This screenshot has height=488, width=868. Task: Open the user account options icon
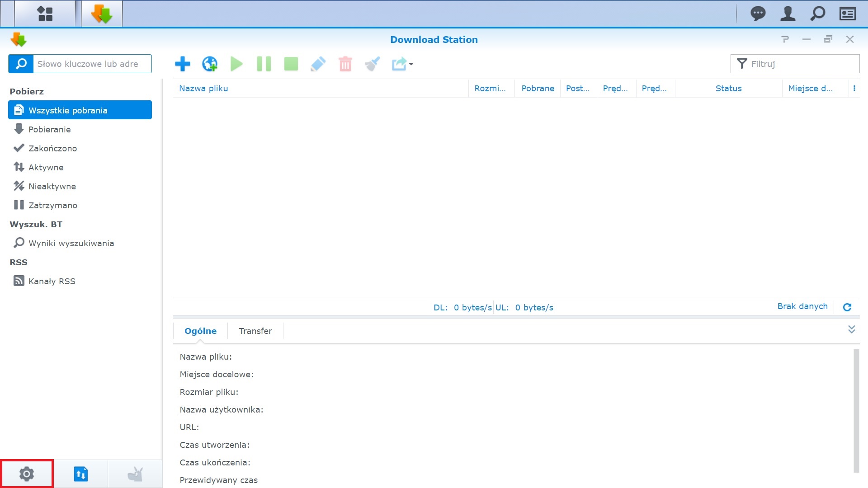click(788, 14)
